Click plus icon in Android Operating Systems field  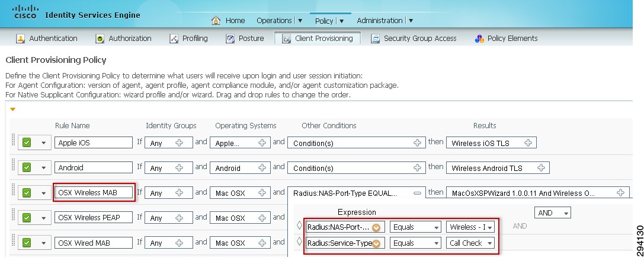pos(262,167)
